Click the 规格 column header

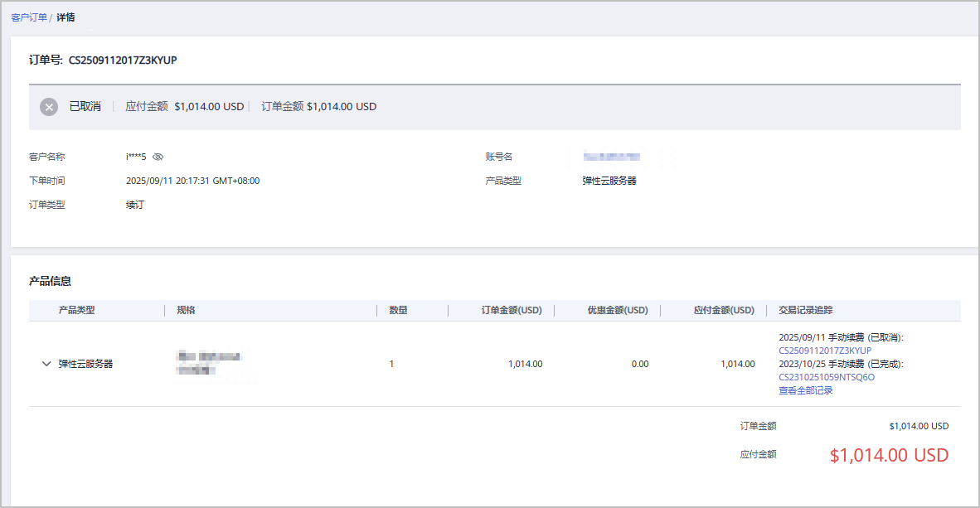click(x=186, y=310)
